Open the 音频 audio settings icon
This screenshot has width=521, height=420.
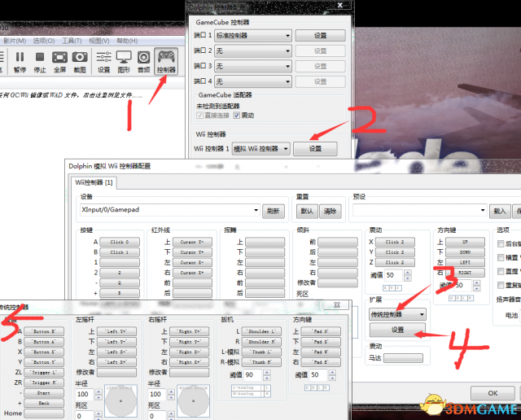(144, 62)
